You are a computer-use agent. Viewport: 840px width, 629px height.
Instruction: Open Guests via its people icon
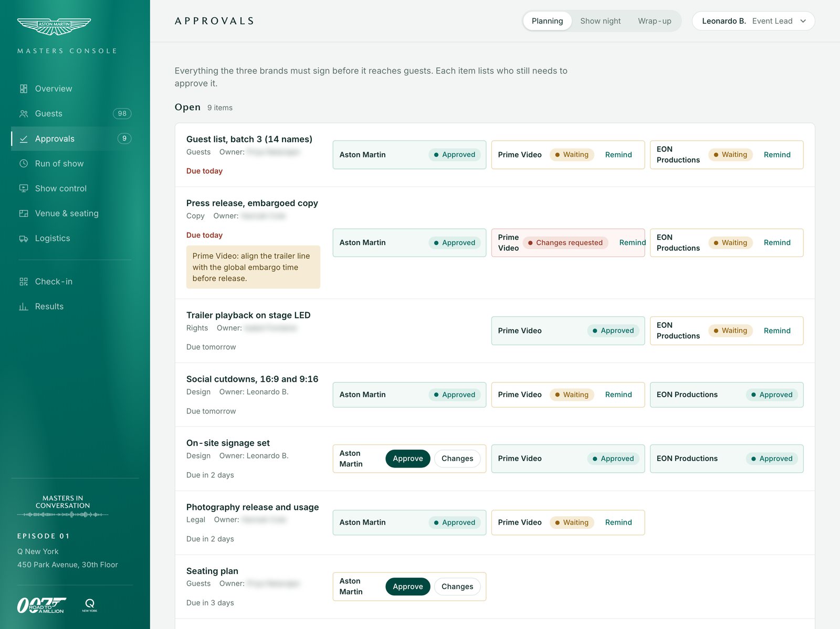(x=24, y=114)
